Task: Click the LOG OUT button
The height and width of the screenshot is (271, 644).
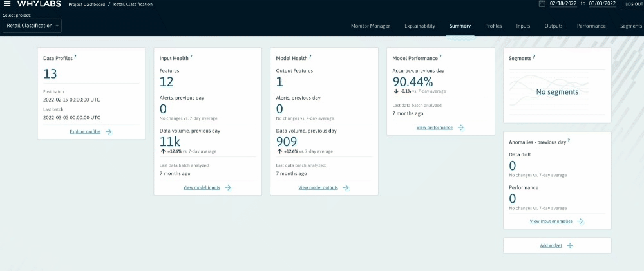Action: click(634, 4)
